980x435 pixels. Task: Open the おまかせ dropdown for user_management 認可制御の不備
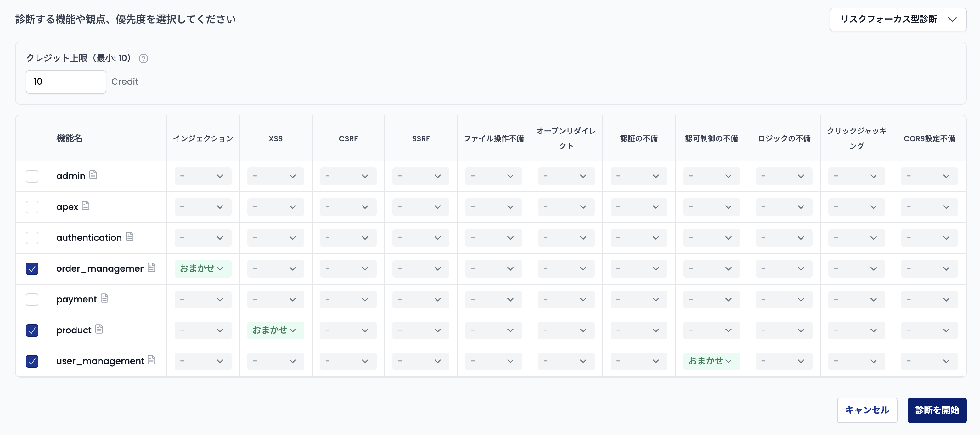point(711,361)
